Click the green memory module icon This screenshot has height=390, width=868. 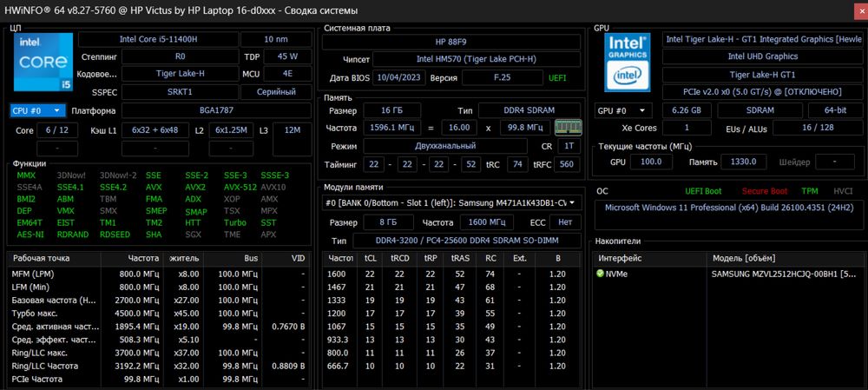tap(568, 128)
